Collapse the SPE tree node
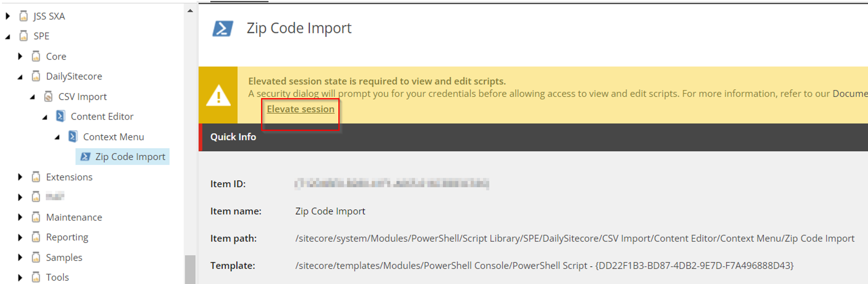 (8, 36)
